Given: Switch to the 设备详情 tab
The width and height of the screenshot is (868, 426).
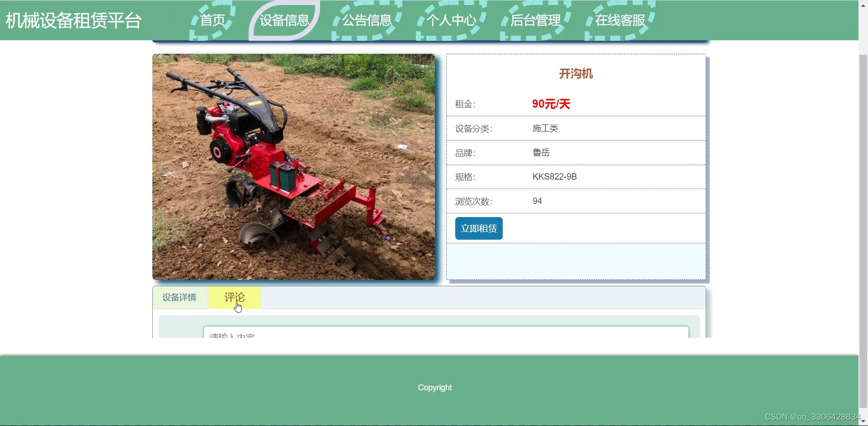Looking at the screenshot, I should coord(179,298).
